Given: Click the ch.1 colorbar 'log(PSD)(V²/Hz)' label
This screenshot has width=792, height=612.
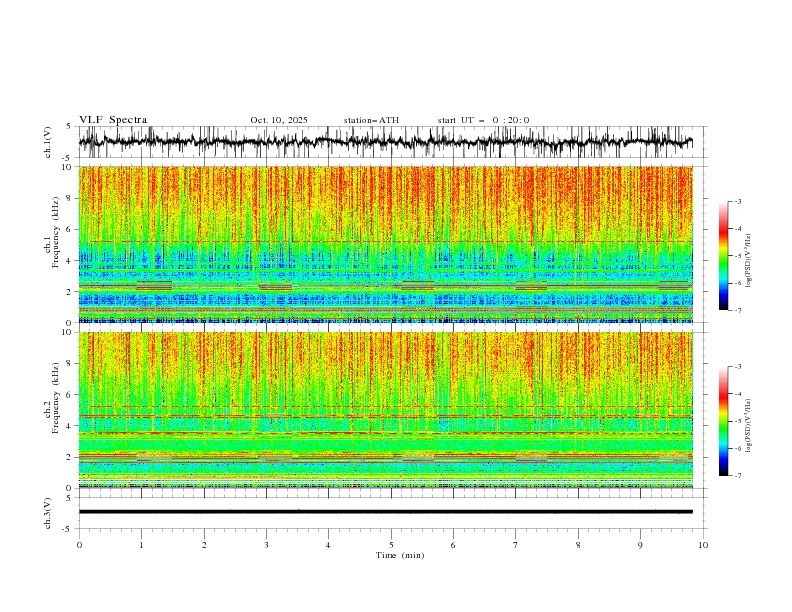Looking at the screenshot, I should pos(748,261).
